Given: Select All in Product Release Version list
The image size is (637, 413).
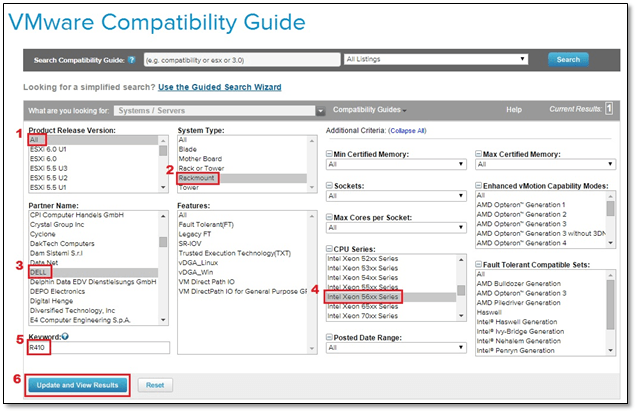Looking at the screenshot, I should coord(93,140).
